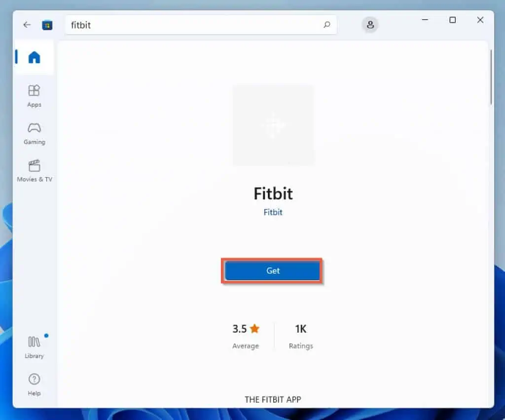Open the Home section in sidebar

click(34, 58)
